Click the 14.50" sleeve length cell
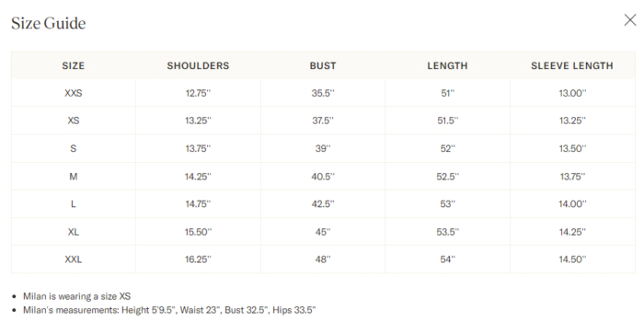Viewport: 644px width, 333px height. pyautogui.click(x=572, y=259)
